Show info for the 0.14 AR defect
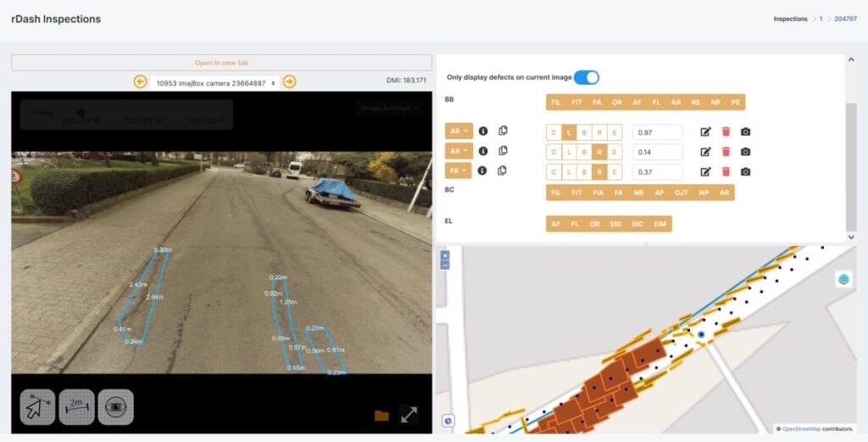The image size is (868, 442). coord(482,151)
